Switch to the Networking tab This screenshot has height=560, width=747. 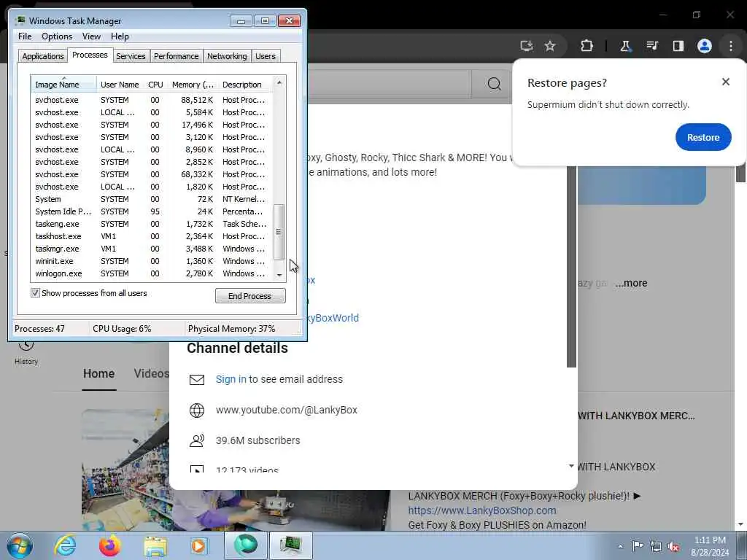[227, 56]
